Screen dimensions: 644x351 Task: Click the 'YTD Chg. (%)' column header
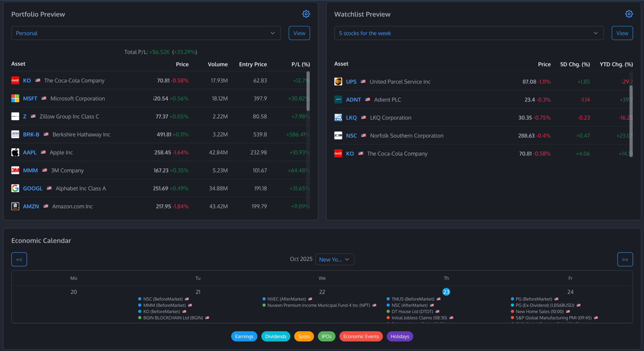[x=616, y=64]
